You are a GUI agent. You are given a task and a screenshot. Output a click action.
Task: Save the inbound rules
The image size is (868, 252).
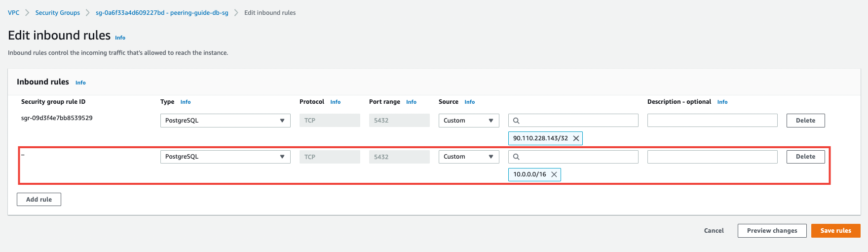click(x=836, y=231)
